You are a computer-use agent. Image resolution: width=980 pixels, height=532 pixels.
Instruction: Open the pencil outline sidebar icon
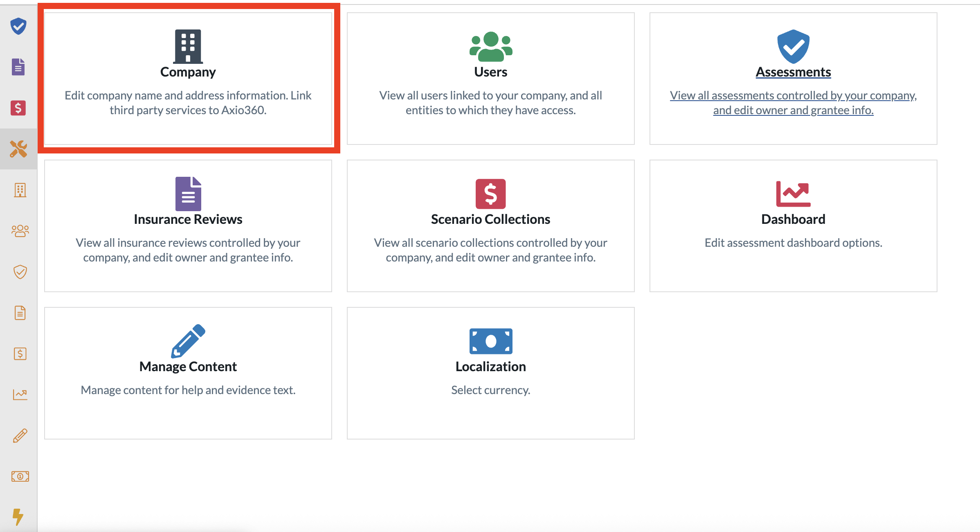[x=20, y=435]
